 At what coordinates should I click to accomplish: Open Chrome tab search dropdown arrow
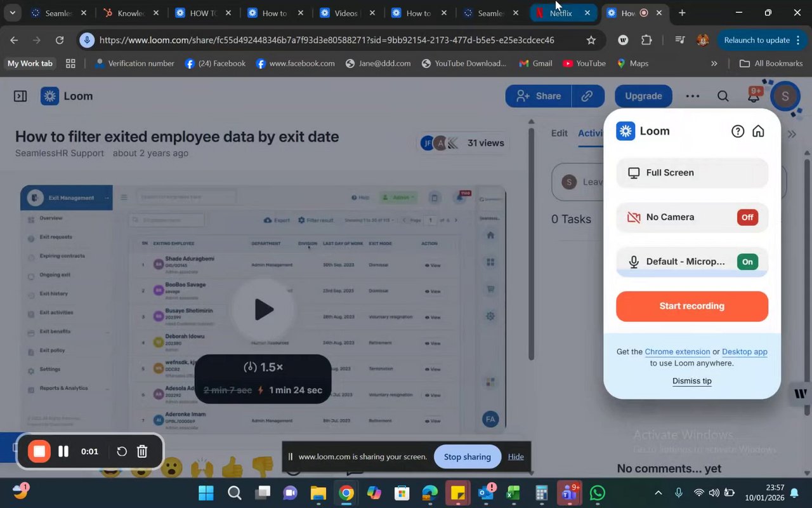coord(12,13)
